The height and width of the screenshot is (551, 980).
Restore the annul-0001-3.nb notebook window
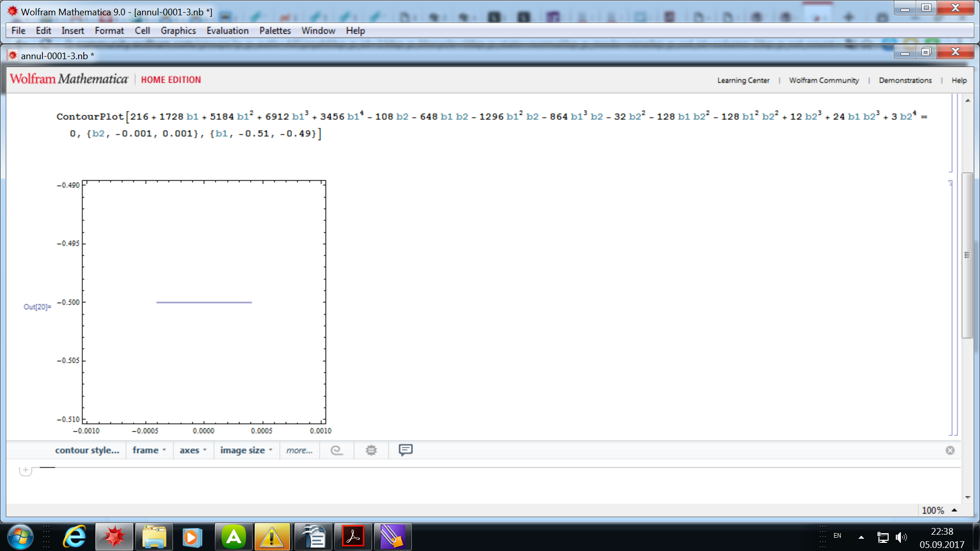(926, 52)
